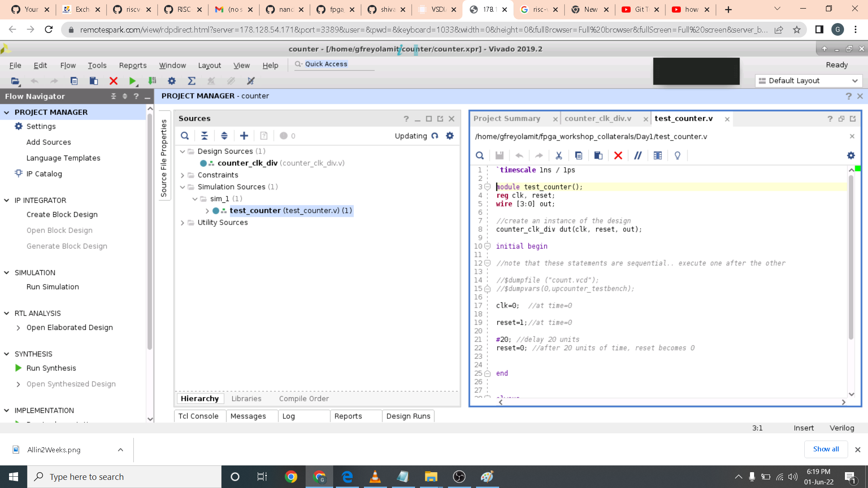Open the Default Layout dropdown
The height and width of the screenshot is (488, 868).
[x=809, y=81]
